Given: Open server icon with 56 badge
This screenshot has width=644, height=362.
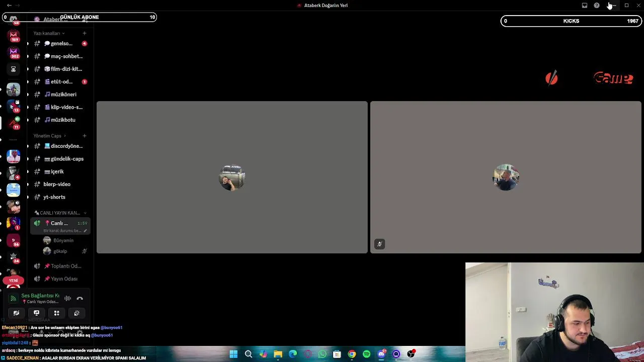Looking at the screenshot, I should click(x=14, y=240).
